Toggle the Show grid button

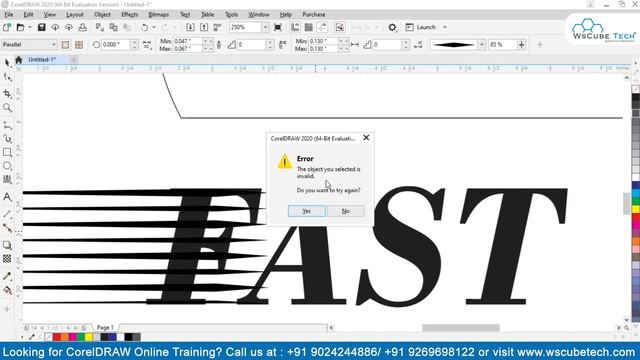point(309,27)
